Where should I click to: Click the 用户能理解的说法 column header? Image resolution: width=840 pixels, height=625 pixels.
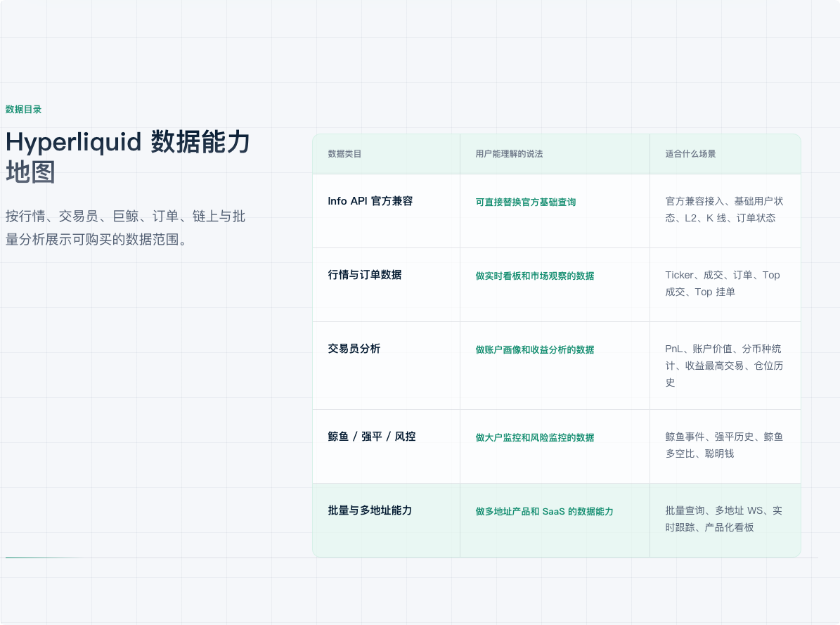click(509, 154)
